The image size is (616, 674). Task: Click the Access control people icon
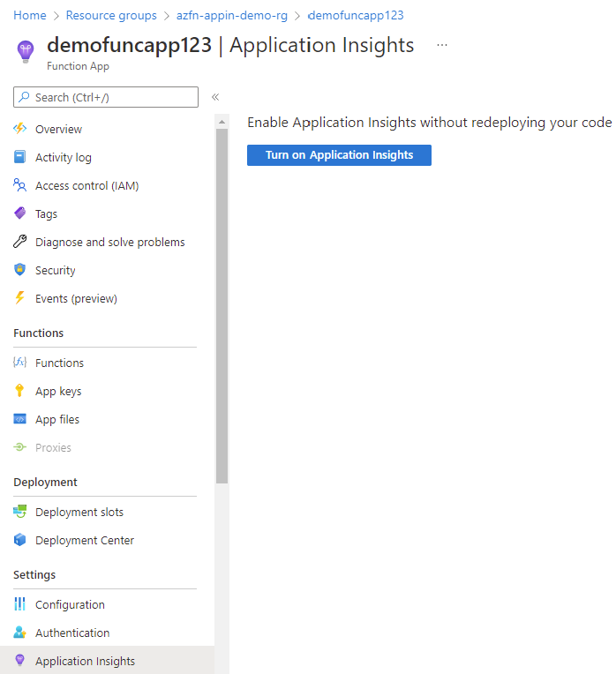[19, 185]
